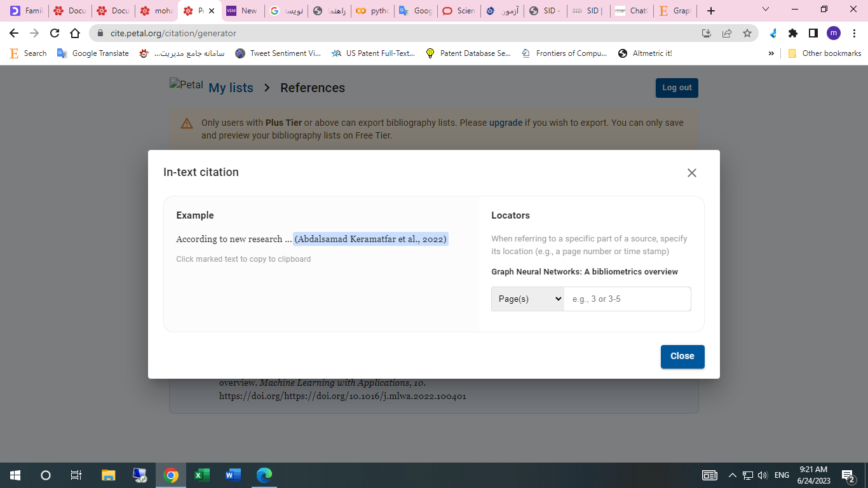Click the Cortana circle taskbar icon
Screen dimensions: 868x488
46,475
